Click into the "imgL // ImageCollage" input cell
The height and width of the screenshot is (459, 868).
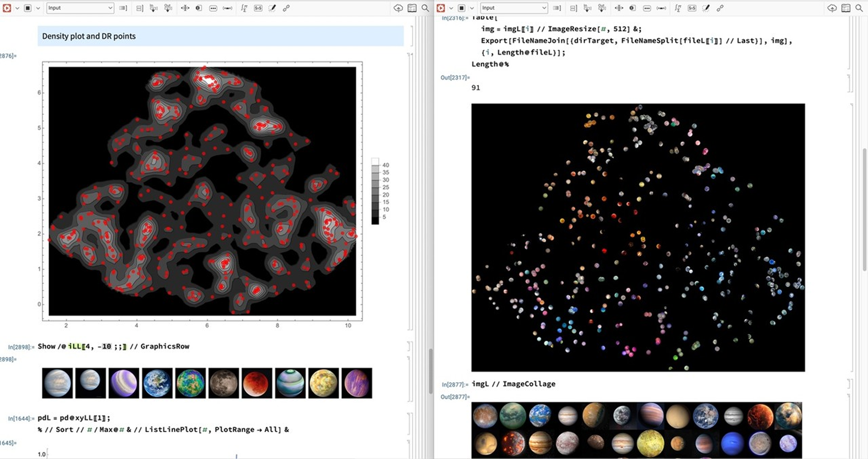click(513, 384)
